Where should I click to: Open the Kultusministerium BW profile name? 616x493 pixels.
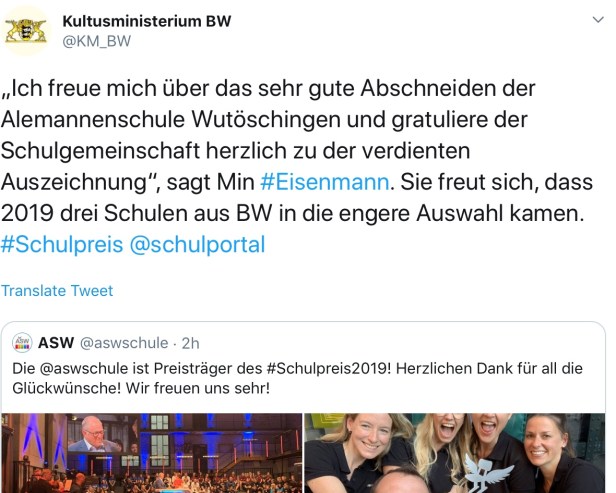(147, 21)
